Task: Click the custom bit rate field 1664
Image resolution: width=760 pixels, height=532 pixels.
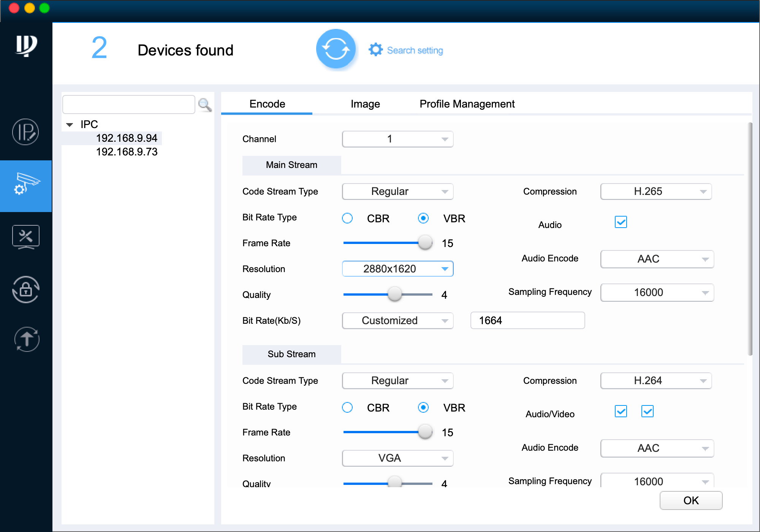Action: pos(527,320)
